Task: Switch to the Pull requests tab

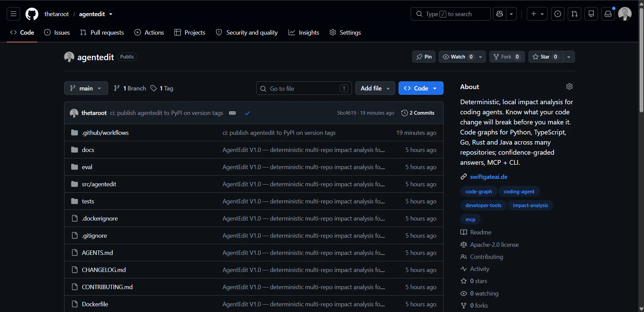Action: [102, 33]
